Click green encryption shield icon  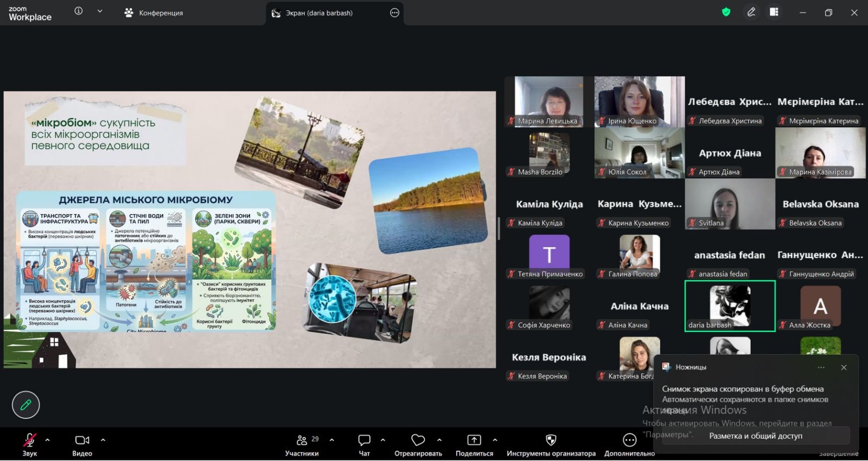point(726,12)
